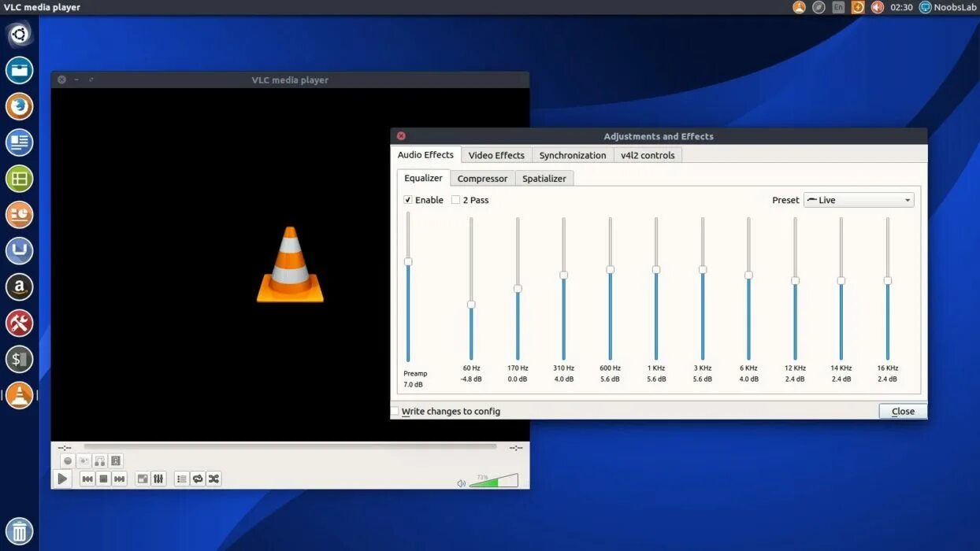Toggle the playlist view icon
The height and width of the screenshot is (551, 980).
[x=182, y=479]
